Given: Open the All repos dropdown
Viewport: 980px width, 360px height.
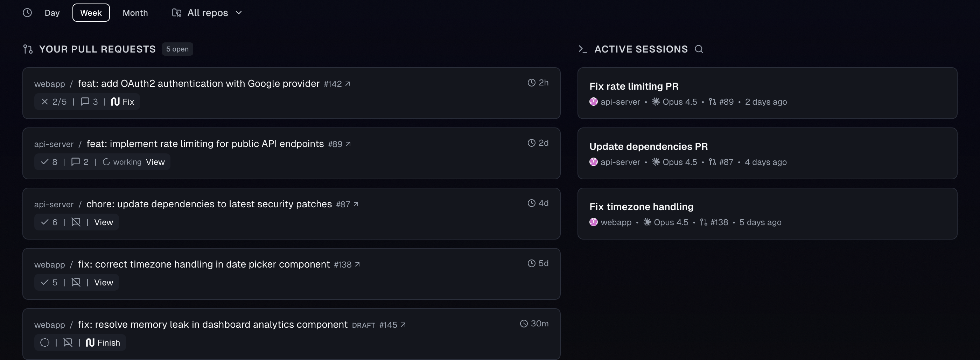Looking at the screenshot, I should coord(207,13).
